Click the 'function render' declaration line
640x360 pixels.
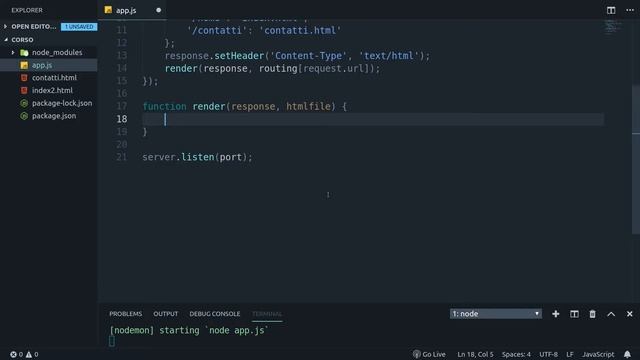(244, 107)
